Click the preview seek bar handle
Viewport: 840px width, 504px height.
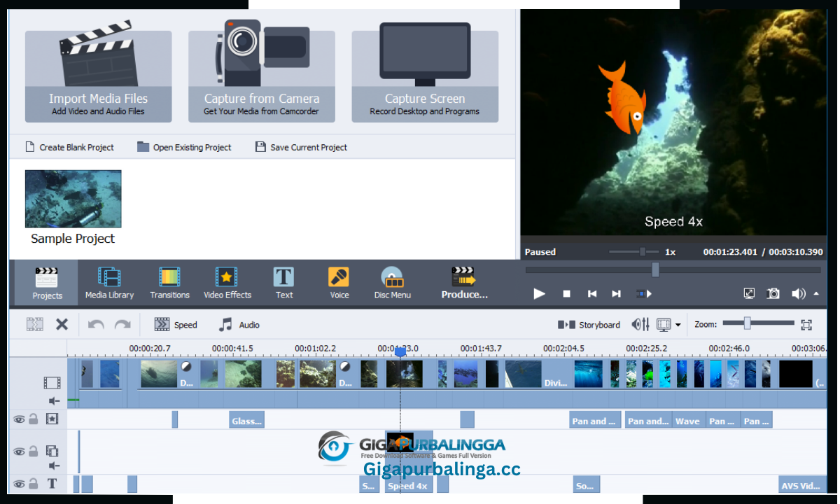coord(655,269)
